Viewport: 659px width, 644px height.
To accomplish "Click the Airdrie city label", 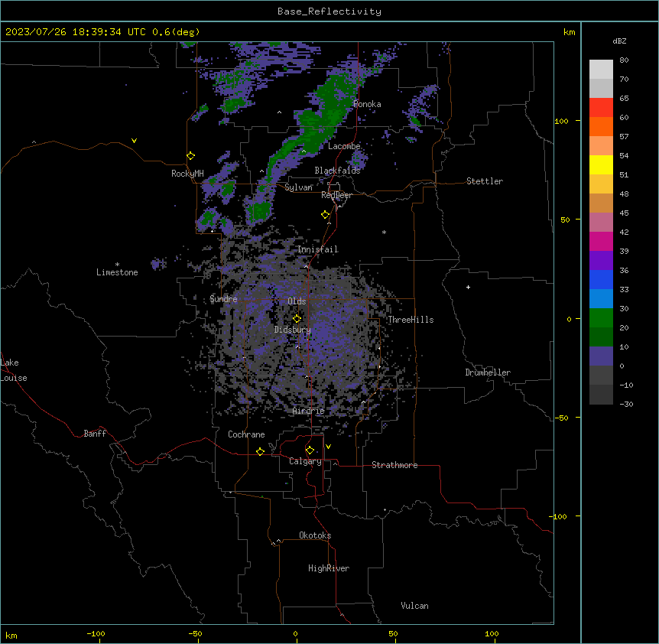I will point(309,411).
